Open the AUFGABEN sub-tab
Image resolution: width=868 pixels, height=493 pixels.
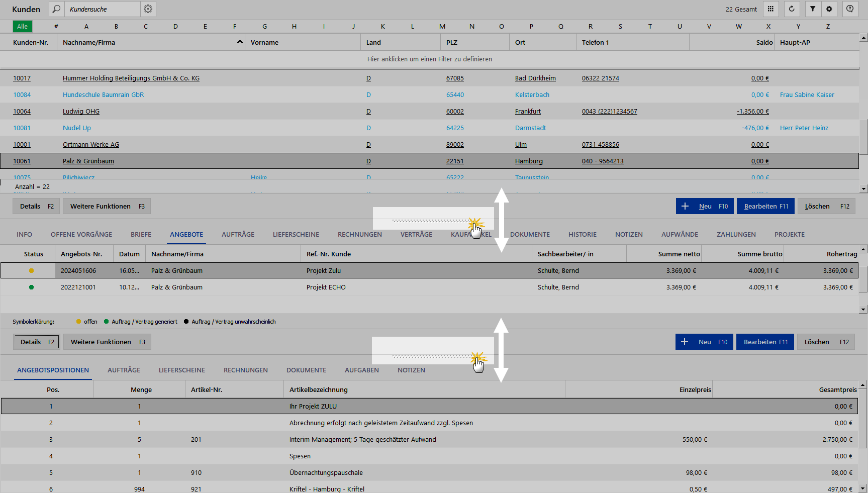[362, 370]
